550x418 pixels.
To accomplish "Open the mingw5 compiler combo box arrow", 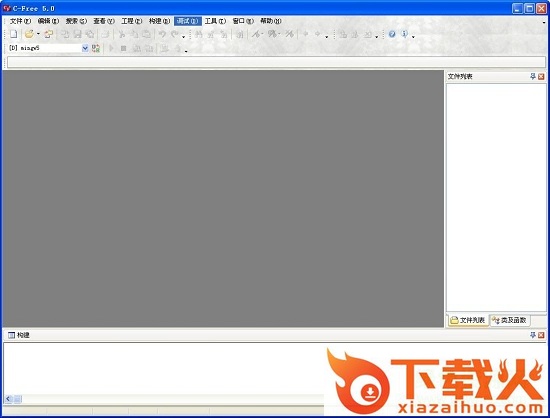I will (85, 48).
